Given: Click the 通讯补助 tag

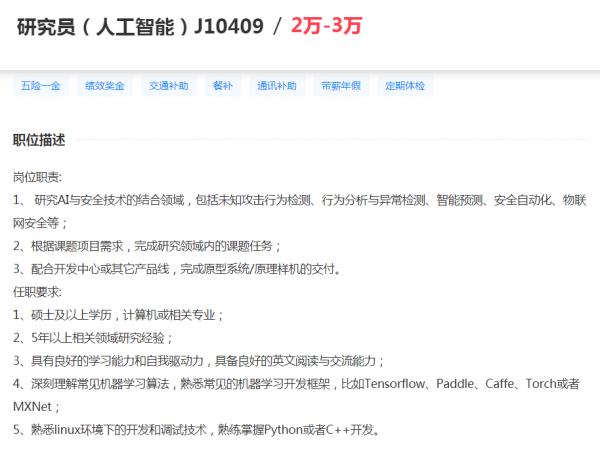Looking at the screenshot, I should tap(276, 86).
